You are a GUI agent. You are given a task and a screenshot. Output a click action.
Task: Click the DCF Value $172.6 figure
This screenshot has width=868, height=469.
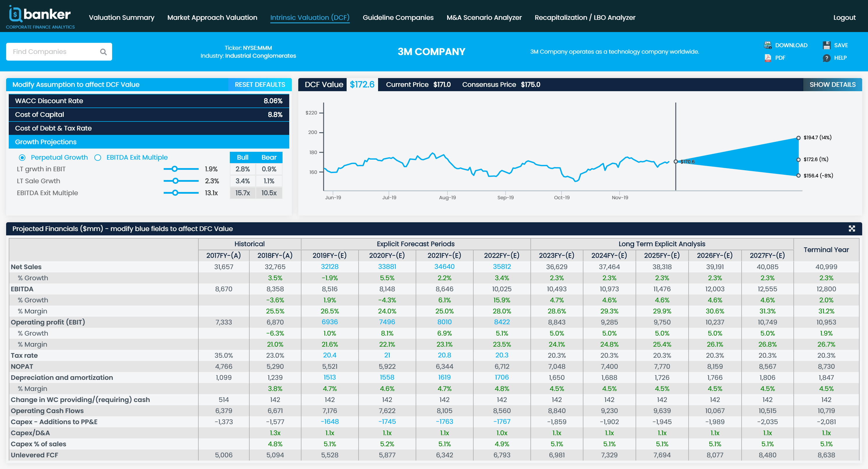362,84
